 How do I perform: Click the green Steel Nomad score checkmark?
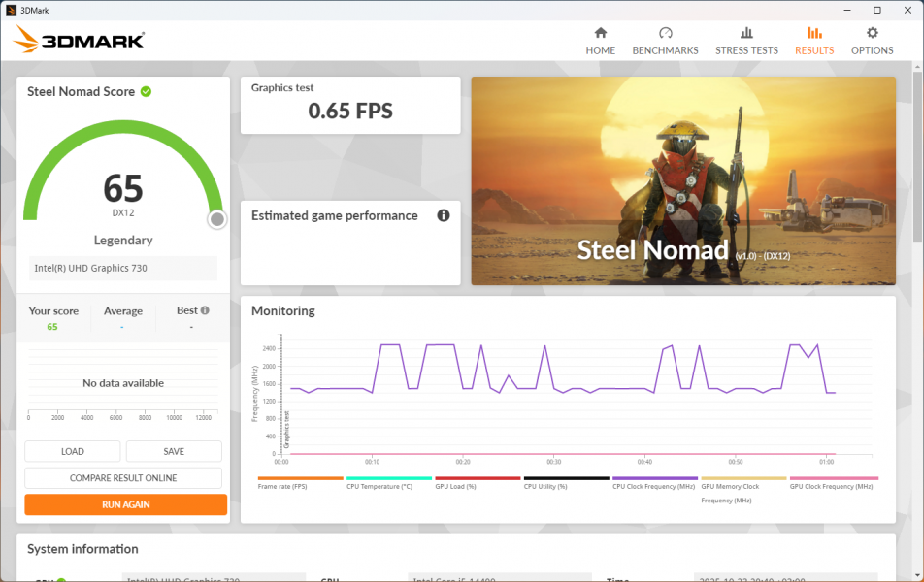coord(146,91)
